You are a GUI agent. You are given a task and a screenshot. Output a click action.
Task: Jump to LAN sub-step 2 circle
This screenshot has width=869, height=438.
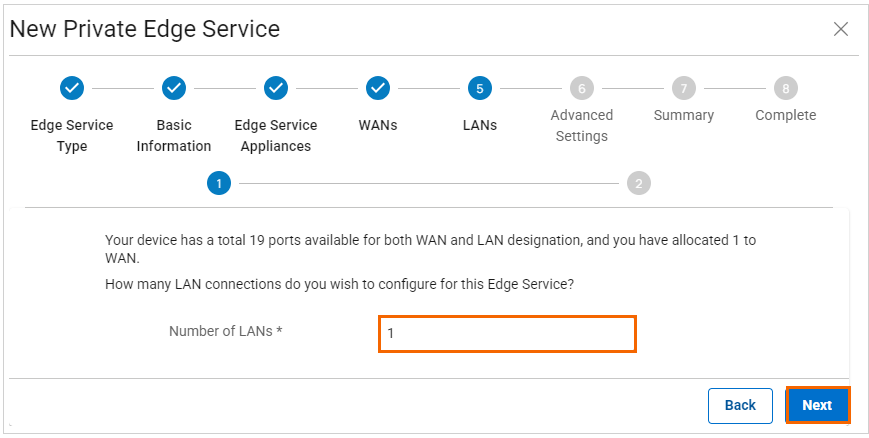(639, 183)
